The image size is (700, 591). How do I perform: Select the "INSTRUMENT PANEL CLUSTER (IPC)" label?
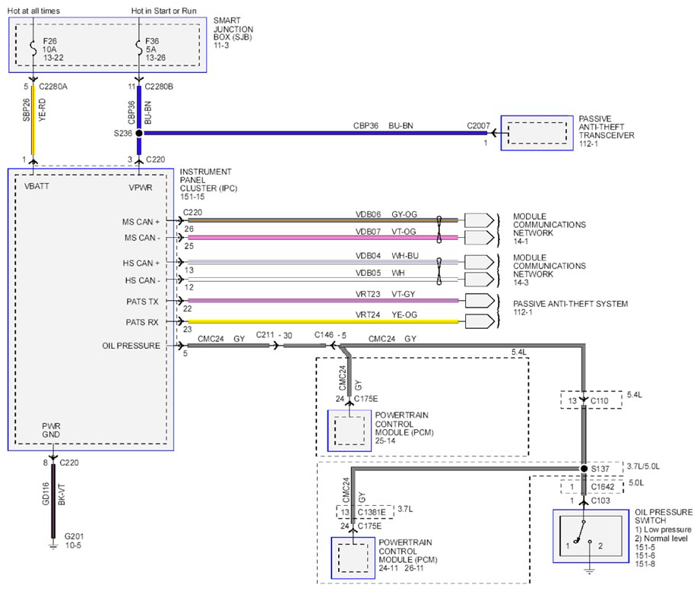(208, 180)
